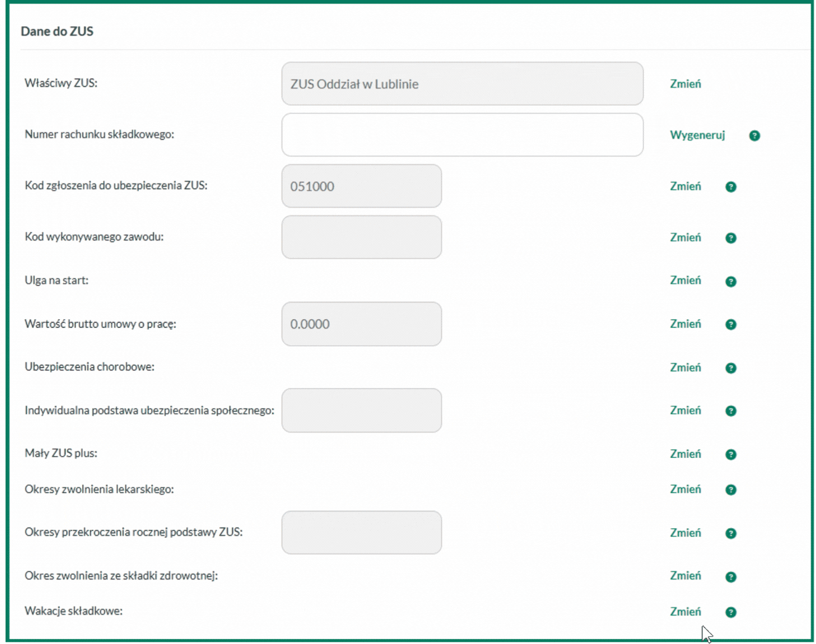Open help icon for Numer rachunku składkowego

click(754, 136)
